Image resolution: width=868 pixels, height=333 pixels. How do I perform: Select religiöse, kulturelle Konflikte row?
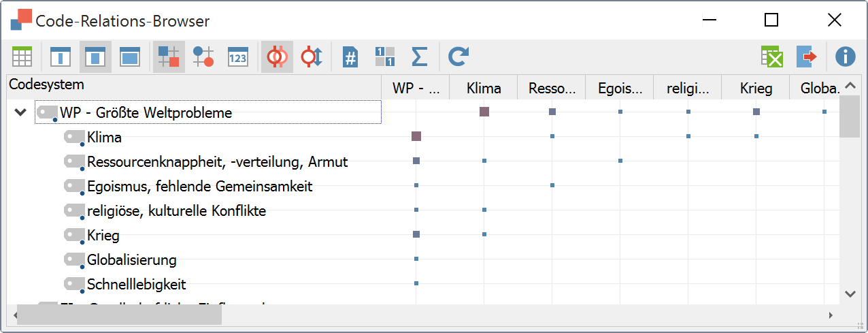coord(177,211)
